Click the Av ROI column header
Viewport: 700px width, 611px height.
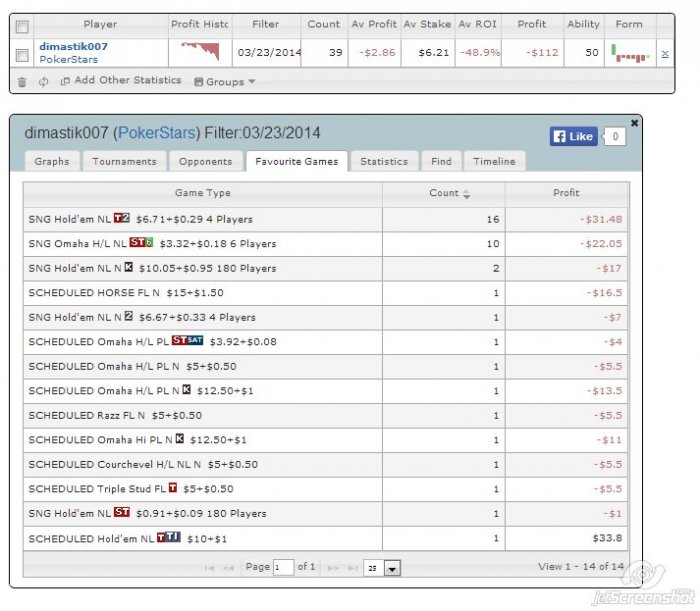click(477, 24)
